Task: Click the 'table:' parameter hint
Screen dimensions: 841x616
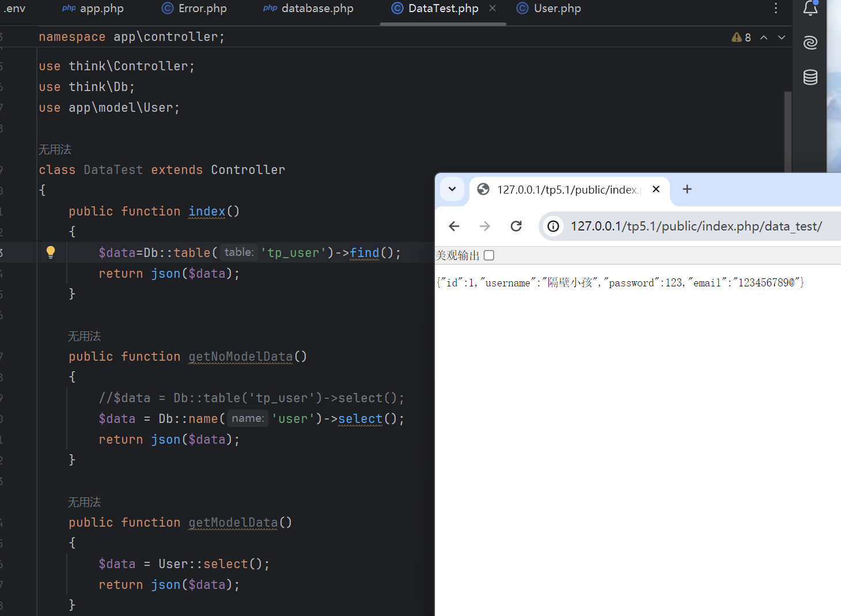Action: tap(239, 252)
